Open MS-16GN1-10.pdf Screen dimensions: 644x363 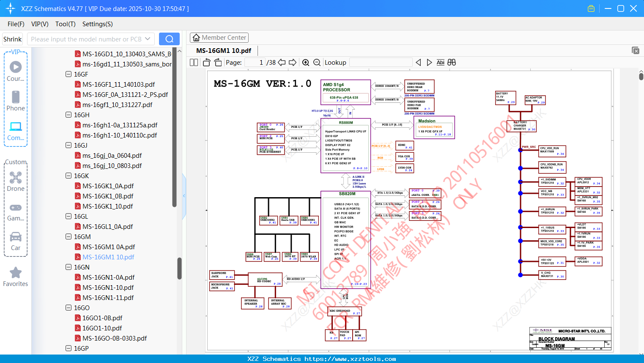108,287
